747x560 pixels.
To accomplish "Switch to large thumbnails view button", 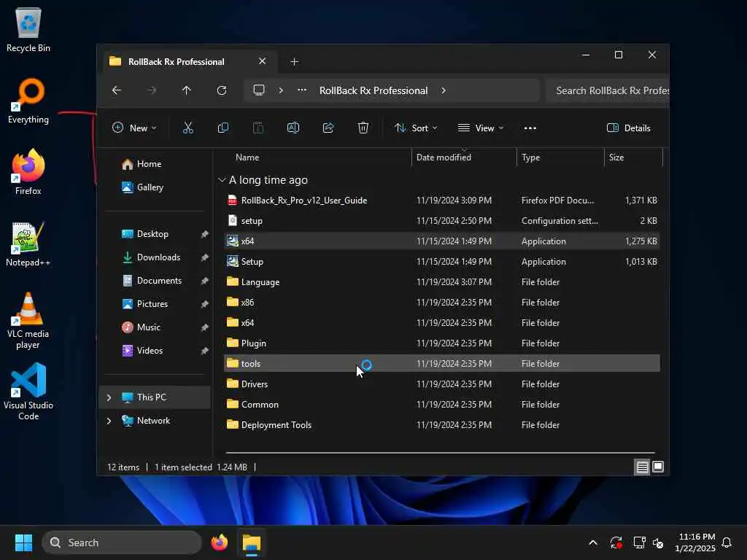I will (x=658, y=467).
